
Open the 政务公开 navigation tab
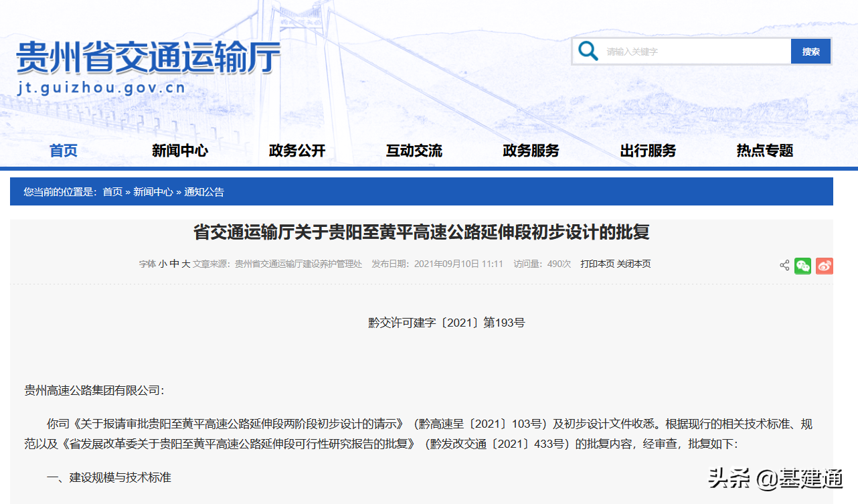(x=297, y=151)
